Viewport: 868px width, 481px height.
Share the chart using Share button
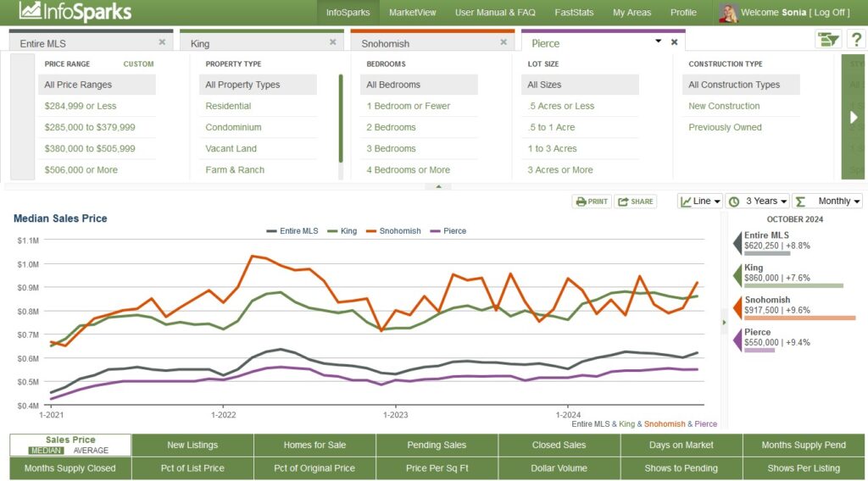point(636,202)
